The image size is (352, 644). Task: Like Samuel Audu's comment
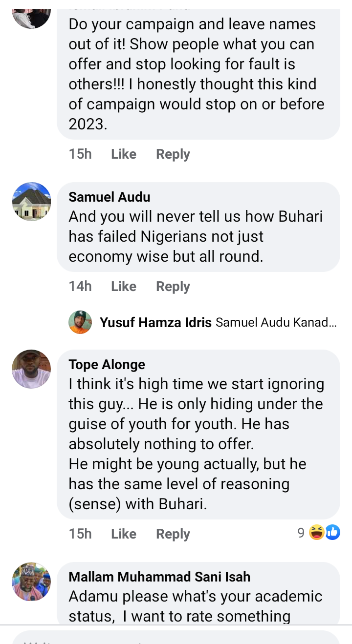pyautogui.click(x=123, y=286)
